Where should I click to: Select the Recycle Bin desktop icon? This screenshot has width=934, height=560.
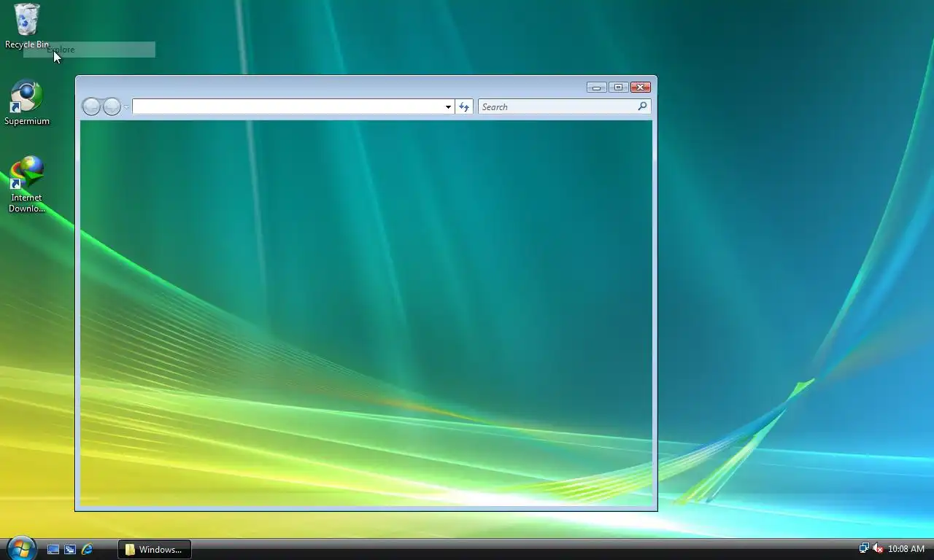point(27,26)
